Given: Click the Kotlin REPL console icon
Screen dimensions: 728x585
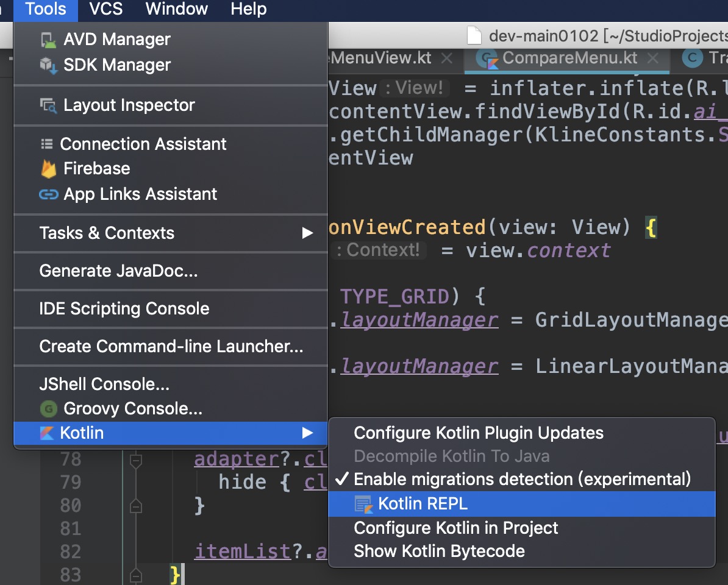Looking at the screenshot, I should [x=363, y=505].
